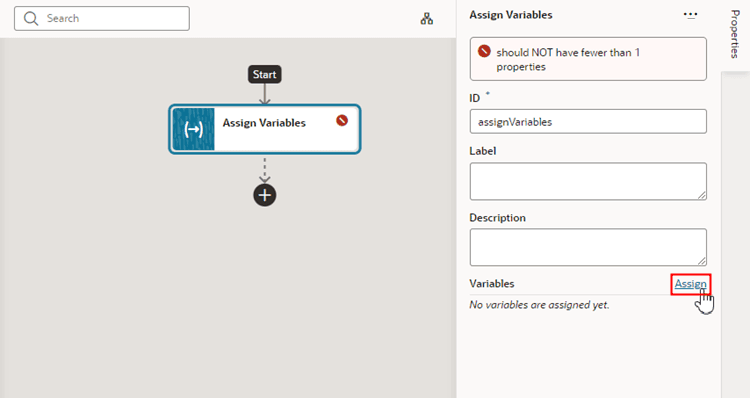
Task: Click inside the Description text area
Action: [588, 247]
